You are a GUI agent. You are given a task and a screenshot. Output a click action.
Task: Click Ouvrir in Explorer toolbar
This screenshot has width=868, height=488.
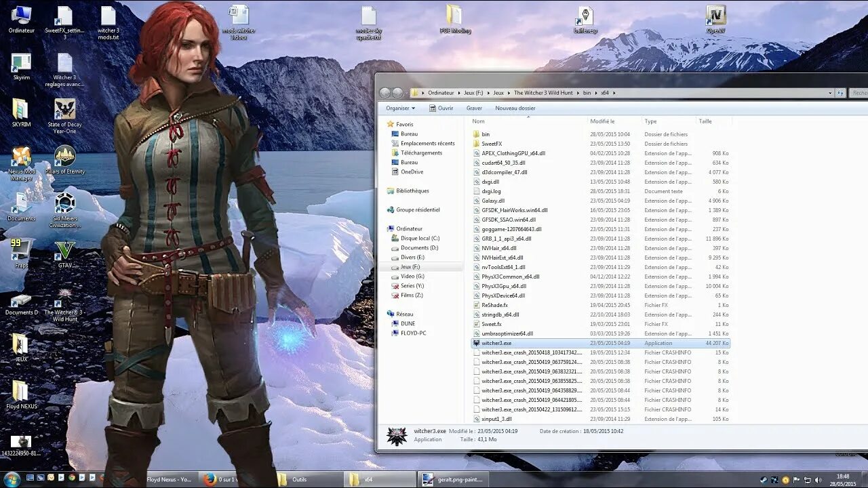pos(441,108)
